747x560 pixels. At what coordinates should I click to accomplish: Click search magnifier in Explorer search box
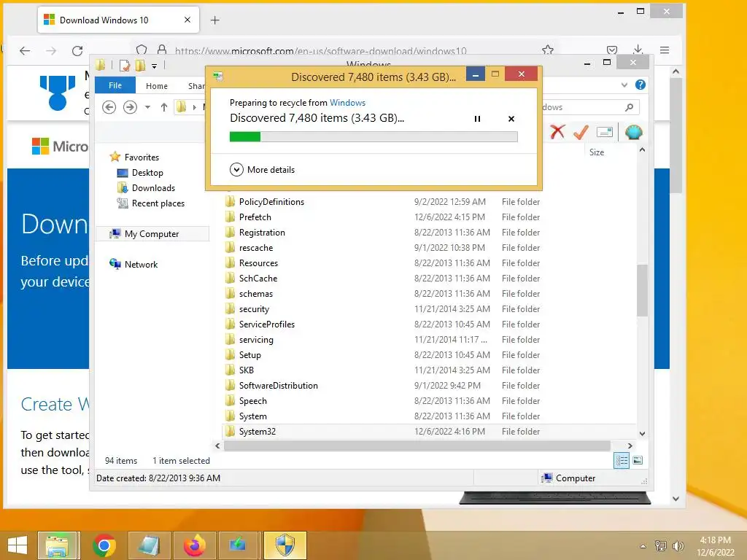click(x=630, y=107)
